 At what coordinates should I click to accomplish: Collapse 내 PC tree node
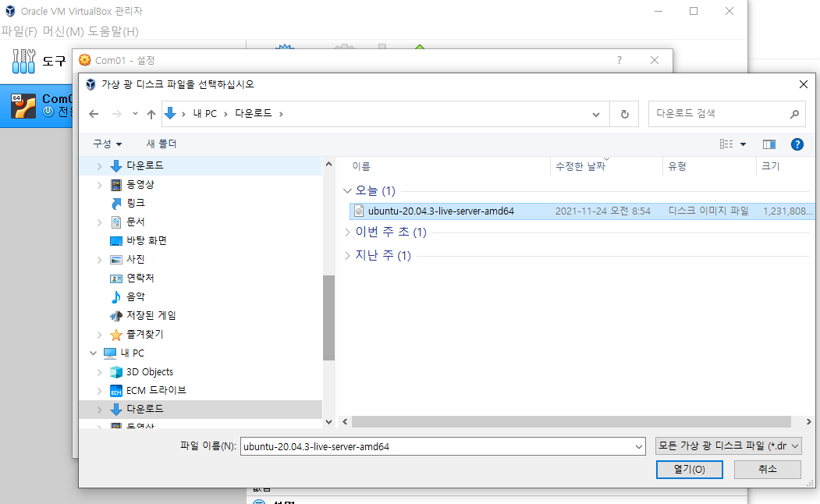(93, 353)
